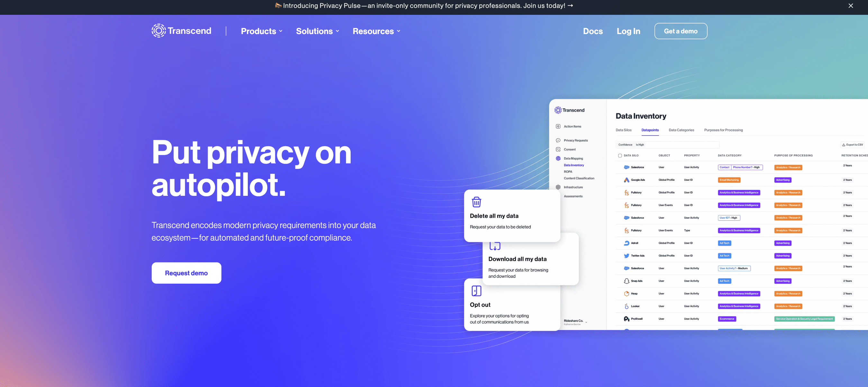This screenshot has height=387, width=868.
Task: Select the Datapoints tab in Data Inventory
Action: 650,130
